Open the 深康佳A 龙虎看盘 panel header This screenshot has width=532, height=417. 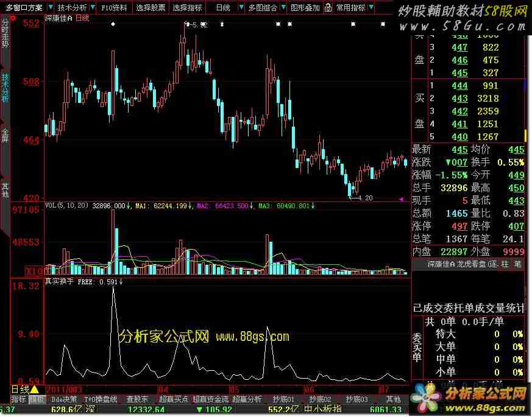tap(468, 264)
